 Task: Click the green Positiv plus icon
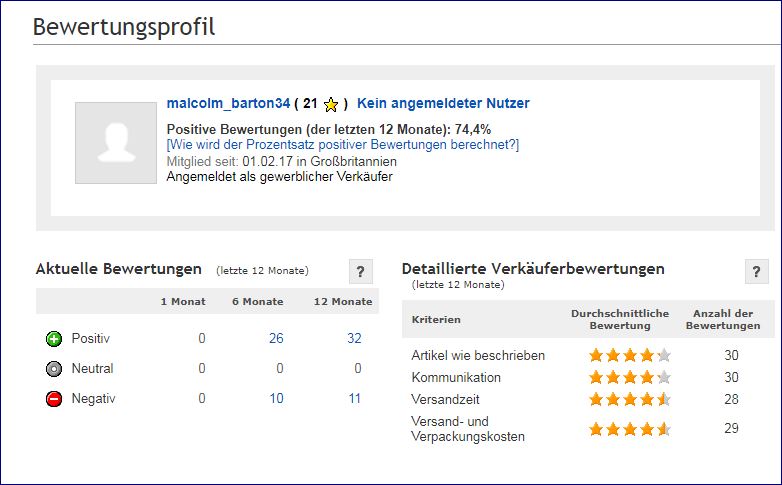54,339
